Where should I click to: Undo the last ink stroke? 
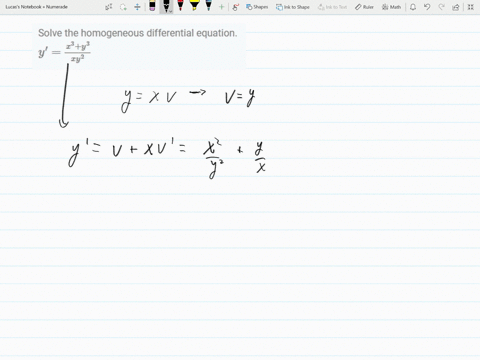pos(427,7)
